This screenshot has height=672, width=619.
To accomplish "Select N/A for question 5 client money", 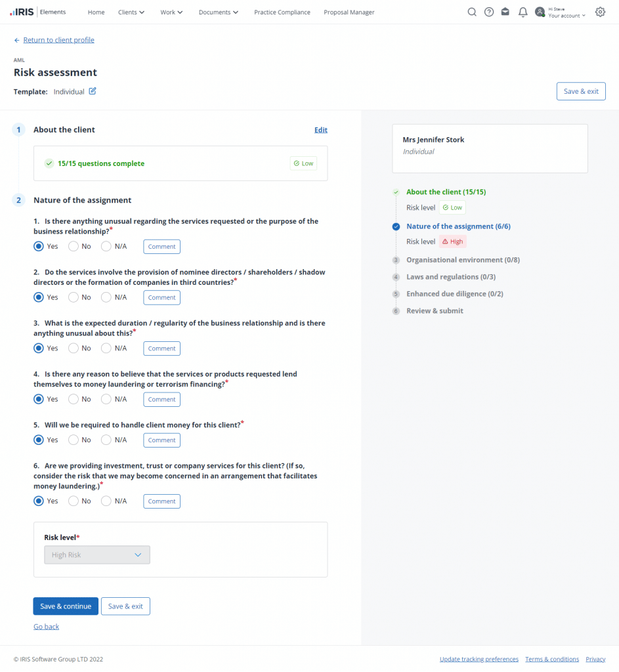I will 106,440.
